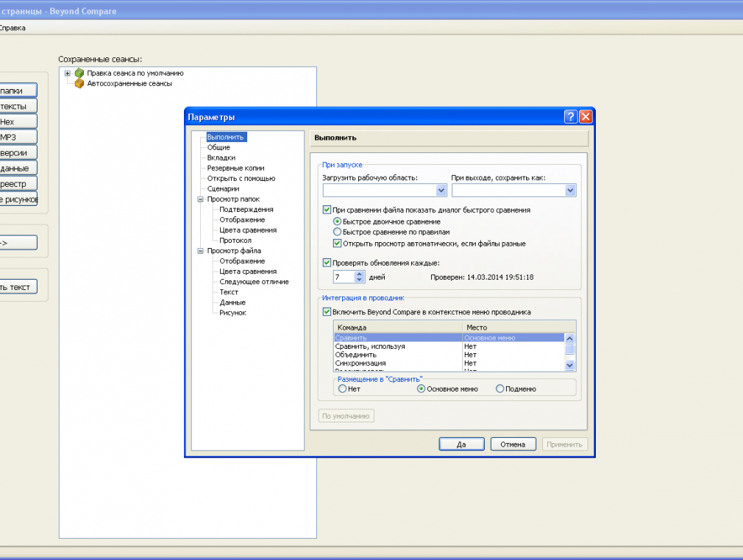
Task: Select Автосохраненные сеансы in saved sessions
Action: point(129,83)
